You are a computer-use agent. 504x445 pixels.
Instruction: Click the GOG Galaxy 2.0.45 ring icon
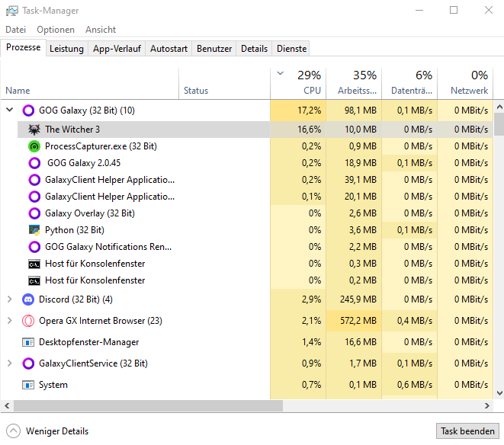(34, 163)
